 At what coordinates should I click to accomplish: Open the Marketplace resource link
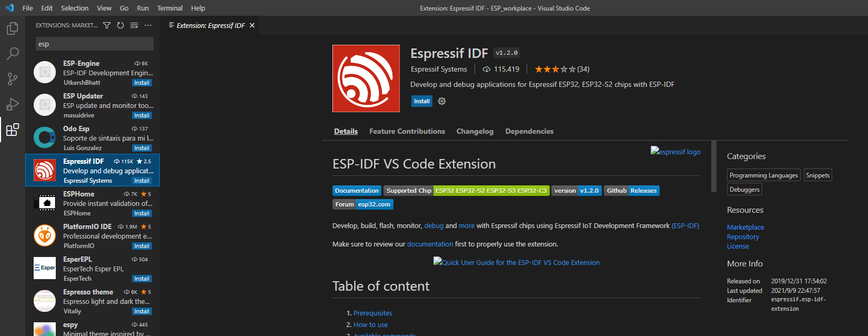point(745,227)
